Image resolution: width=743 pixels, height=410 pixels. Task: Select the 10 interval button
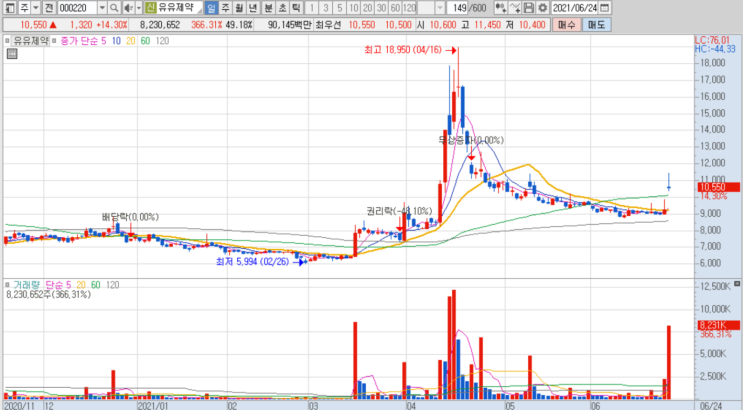353,8
